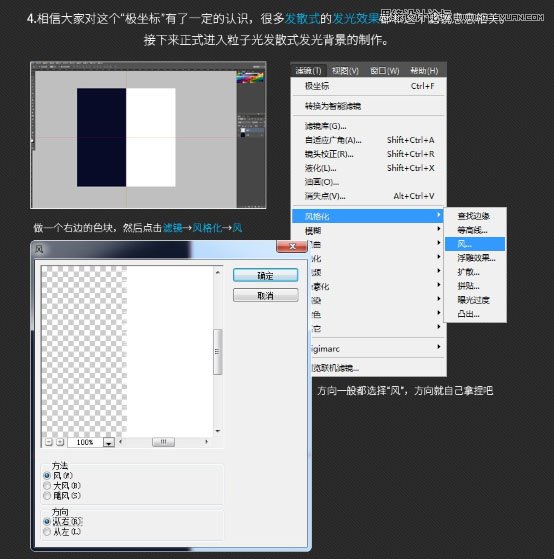The width and height of the screenshot is (554, 559).
Task: Choose 油画(O)... menu entry
Action: [x=369, y=182]
